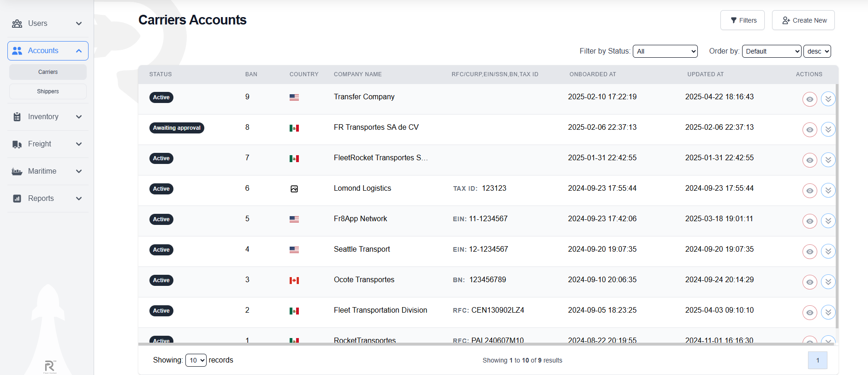868x375 pixels.
Task: Expand Fleet Transportation Division row double-chevron
Action: (x=828, y=312)
